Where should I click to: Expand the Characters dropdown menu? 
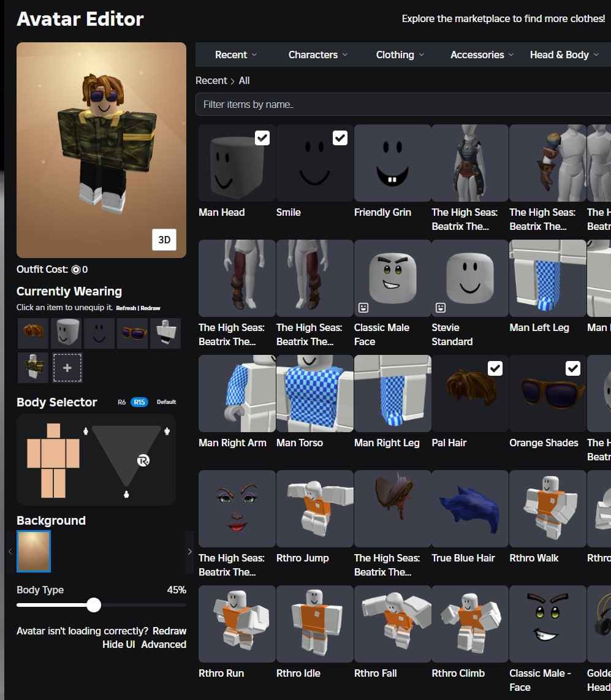[x=318, y=55]
